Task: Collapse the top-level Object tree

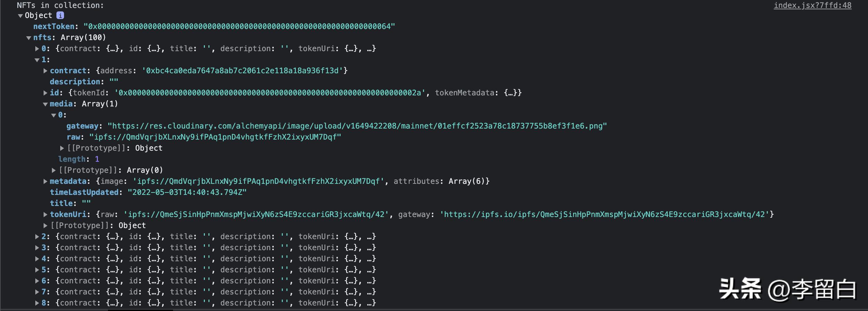Action: pyautogui.click(x=20, y=16)
